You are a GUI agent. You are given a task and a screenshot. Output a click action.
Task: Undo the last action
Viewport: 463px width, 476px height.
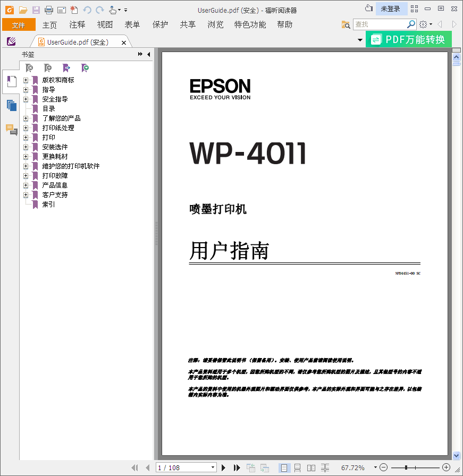pos(87,10)
